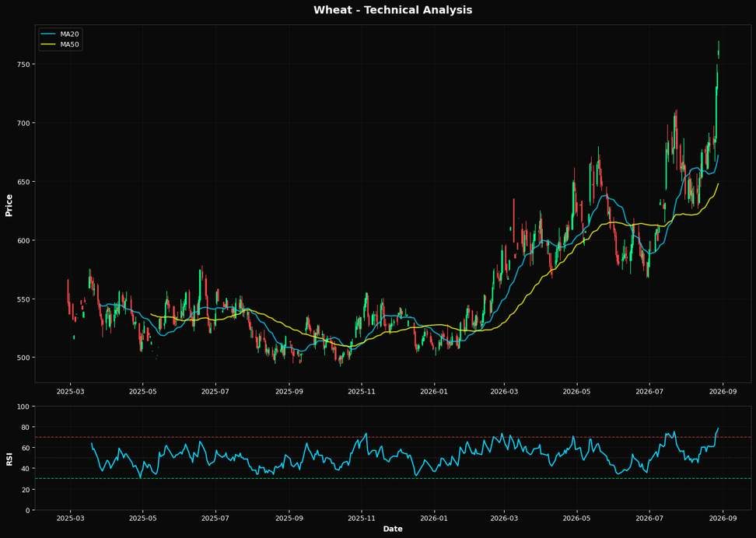Click the 'Date' x-axis label

[x=393, y=529]
